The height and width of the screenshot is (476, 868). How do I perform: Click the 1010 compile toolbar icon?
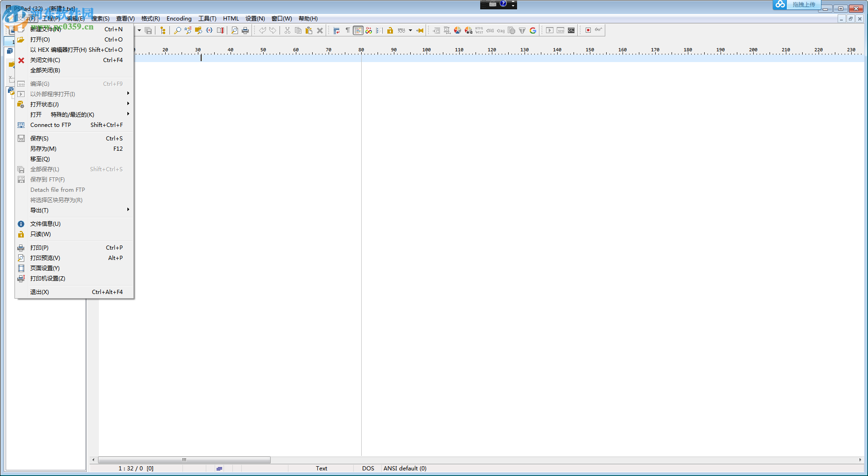560,31
